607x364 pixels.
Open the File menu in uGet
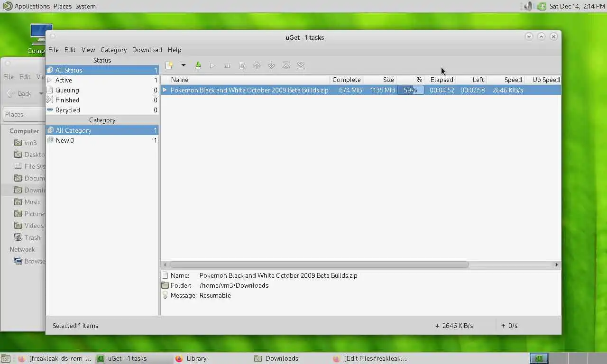53,50
